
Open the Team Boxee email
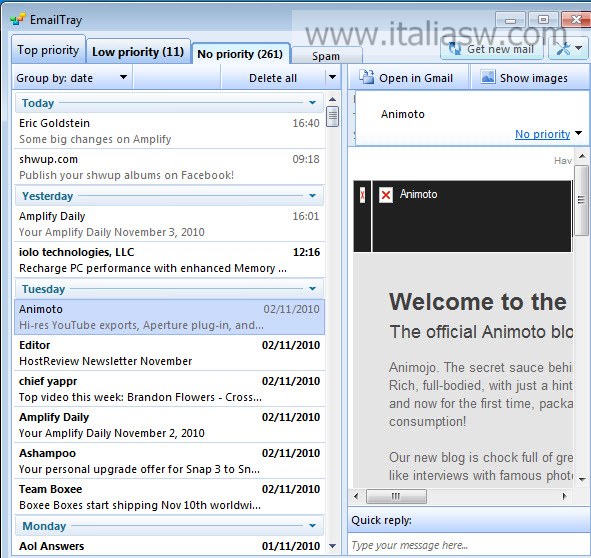click(170, 497)
